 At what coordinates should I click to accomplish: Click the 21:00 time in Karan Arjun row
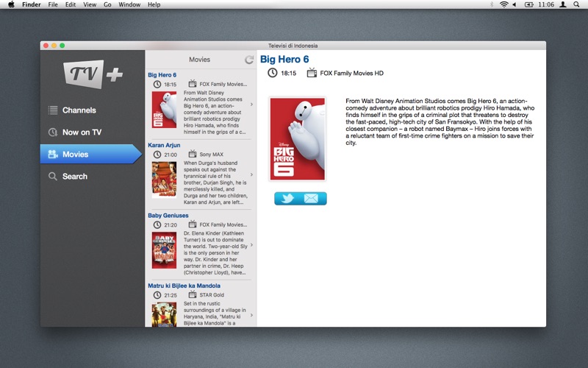tap(171, 155)
